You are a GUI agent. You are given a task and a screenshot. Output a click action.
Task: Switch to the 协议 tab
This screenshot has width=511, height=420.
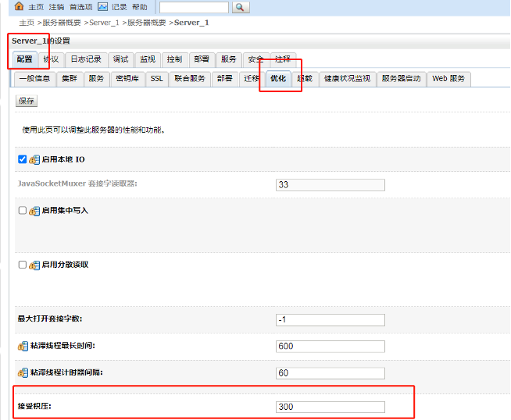coord(51,59)
